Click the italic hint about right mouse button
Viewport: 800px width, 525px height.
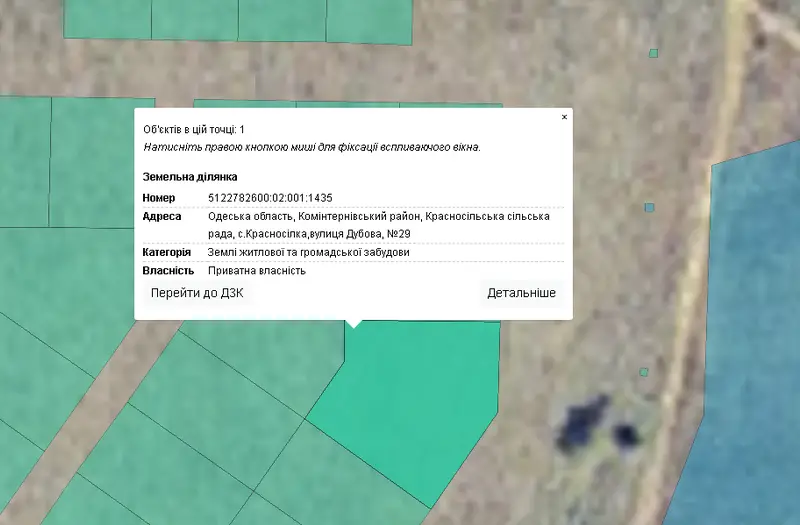click(x=312, y=147)
